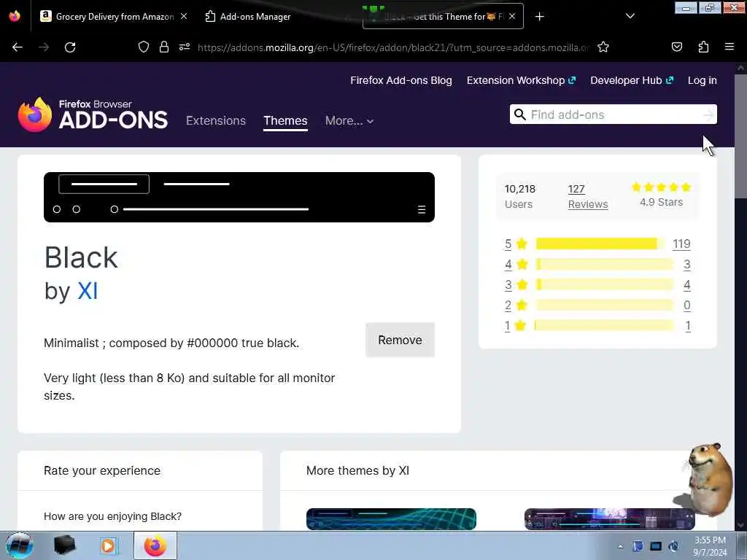Click the 5 star rating bar
This screenshot has height=560, width=747.
600,244
